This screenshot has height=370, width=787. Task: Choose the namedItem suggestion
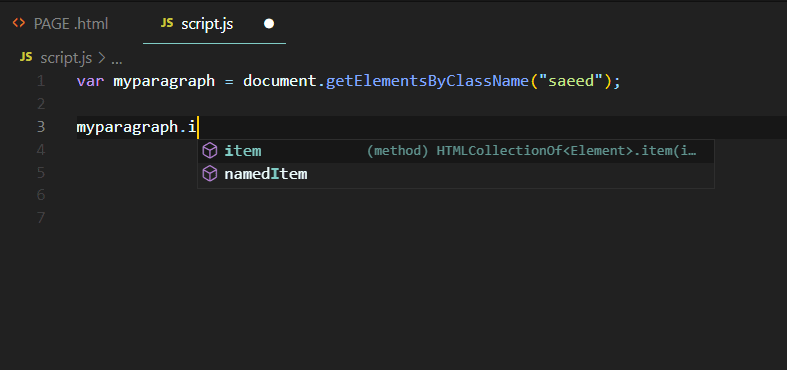tap(455, 174)
